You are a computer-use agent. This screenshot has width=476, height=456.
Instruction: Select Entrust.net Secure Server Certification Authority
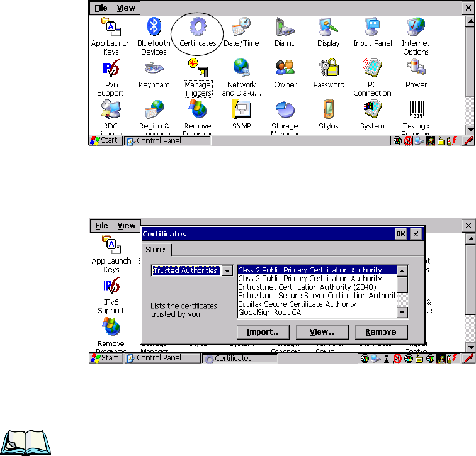(x=317, y=296)
